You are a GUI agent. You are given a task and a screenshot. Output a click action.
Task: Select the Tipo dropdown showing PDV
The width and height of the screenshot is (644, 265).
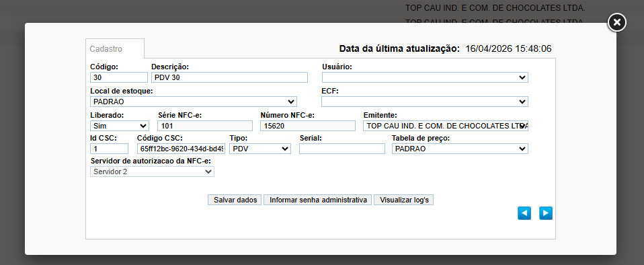(x=260, y=149)
